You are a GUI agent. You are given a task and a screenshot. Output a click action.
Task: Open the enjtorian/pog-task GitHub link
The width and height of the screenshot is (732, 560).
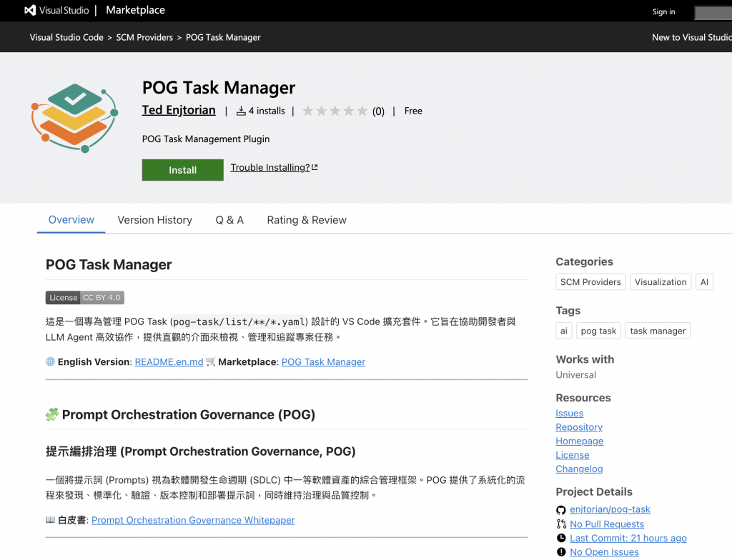click(x=610, y=509)
